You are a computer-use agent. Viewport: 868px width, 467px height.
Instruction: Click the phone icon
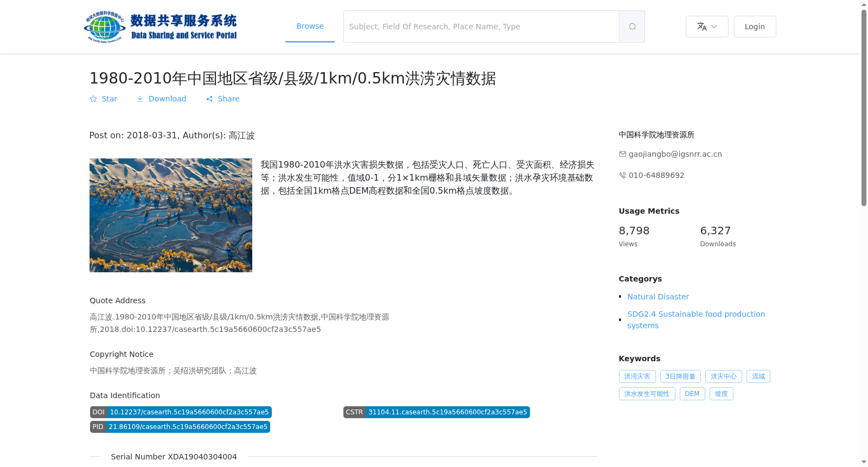pos(623,175)
